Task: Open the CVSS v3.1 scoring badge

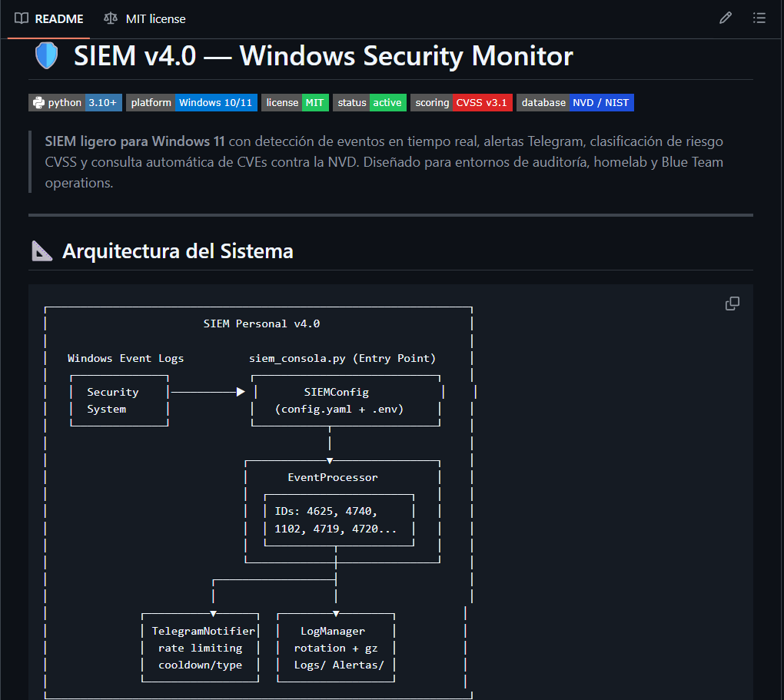Action: pos(460,102)
